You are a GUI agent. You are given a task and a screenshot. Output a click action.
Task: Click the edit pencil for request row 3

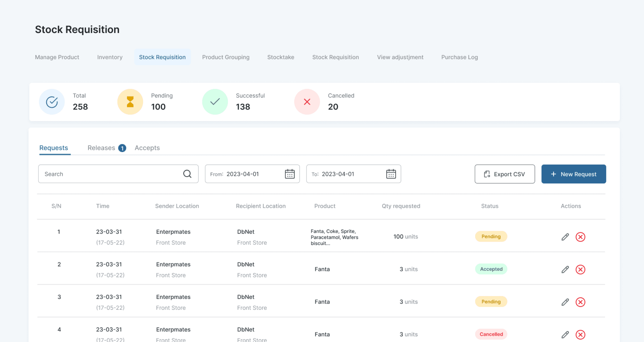pyautogui.click(x=565, y=302)
